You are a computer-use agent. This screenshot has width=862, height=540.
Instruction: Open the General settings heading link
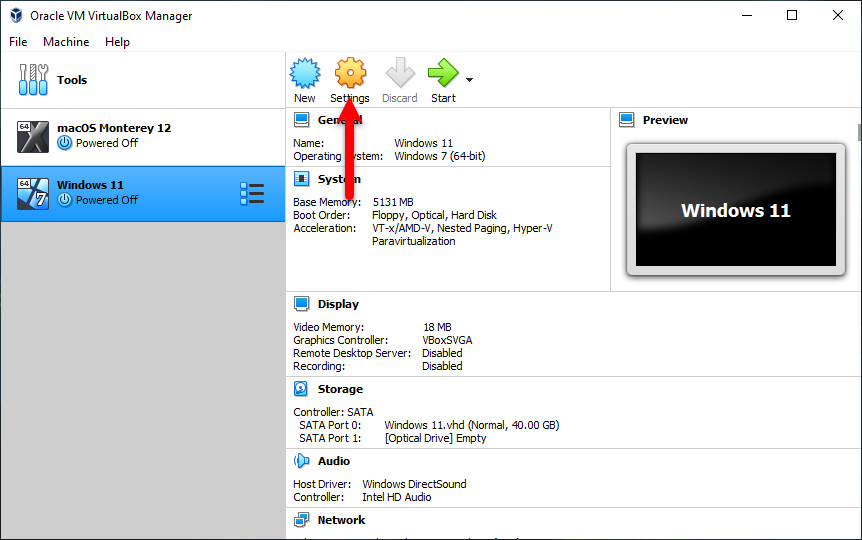340,120
